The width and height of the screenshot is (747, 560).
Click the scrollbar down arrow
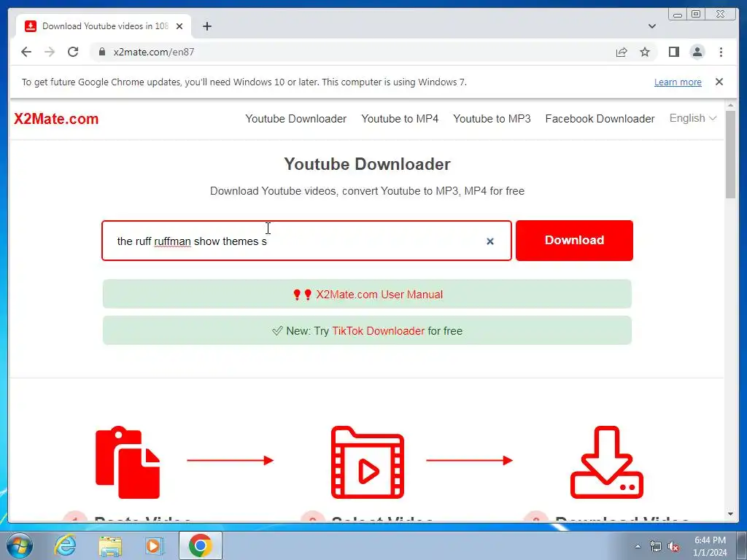click(730, 514)
